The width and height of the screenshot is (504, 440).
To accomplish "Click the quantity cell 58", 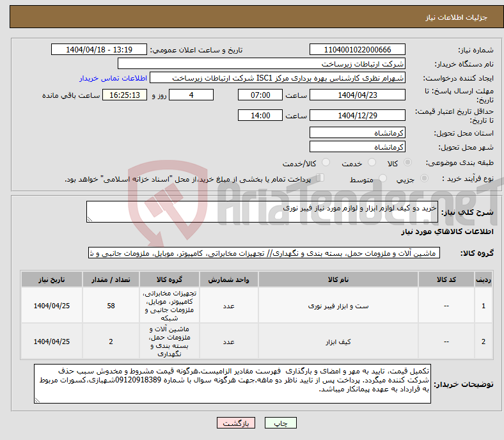I will pos(111,306).
